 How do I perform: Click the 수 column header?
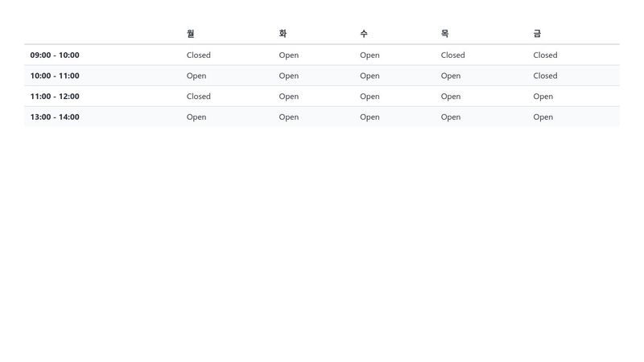tap(364, 34)
